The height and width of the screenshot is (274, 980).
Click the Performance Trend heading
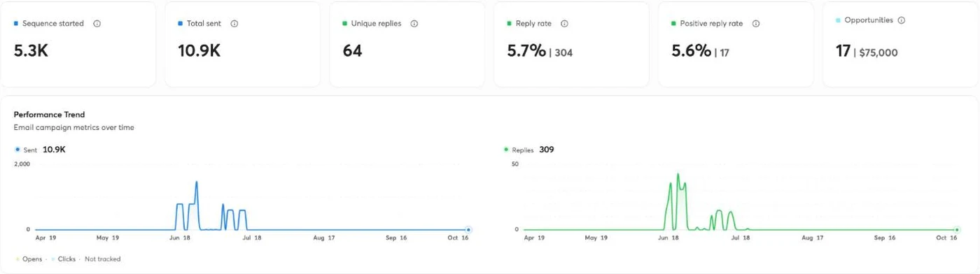click(49, 115)
